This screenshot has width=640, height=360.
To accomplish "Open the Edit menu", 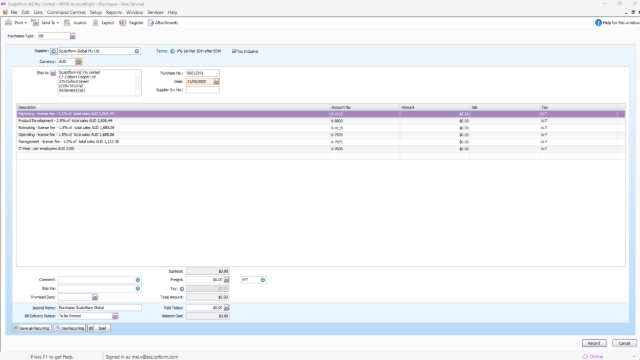I will (x=25, y=13).
